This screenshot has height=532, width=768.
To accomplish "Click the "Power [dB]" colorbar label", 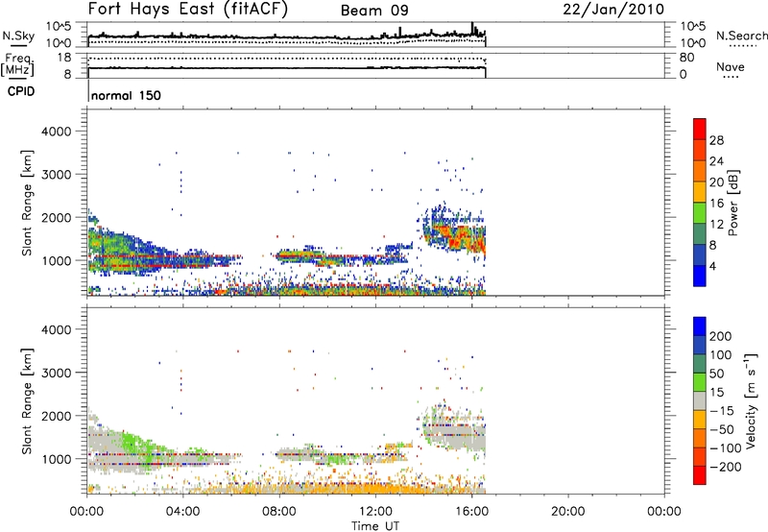I will pos(732,203).
